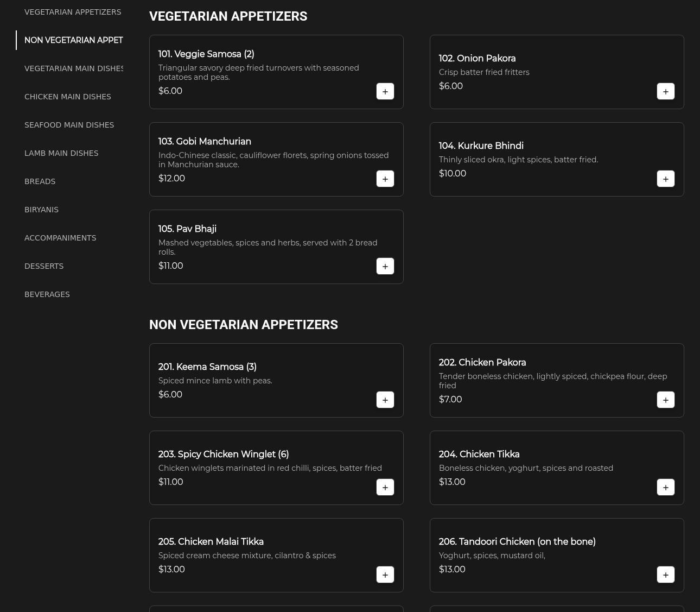Click the 102. Onion Pakora item name
Image resolution: width=700 pixels, height=612 pixels.
click(478, 59)
